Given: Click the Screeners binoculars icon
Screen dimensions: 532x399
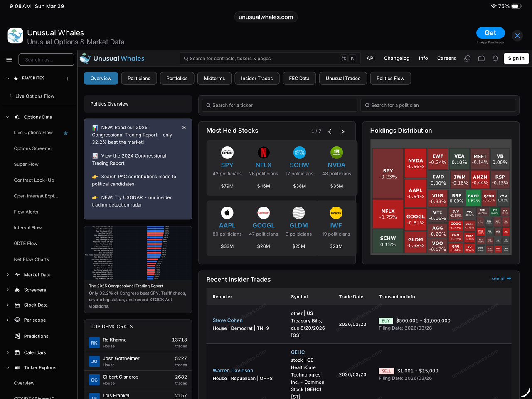Looking at the screenshot, I should [x=17, y=290].
